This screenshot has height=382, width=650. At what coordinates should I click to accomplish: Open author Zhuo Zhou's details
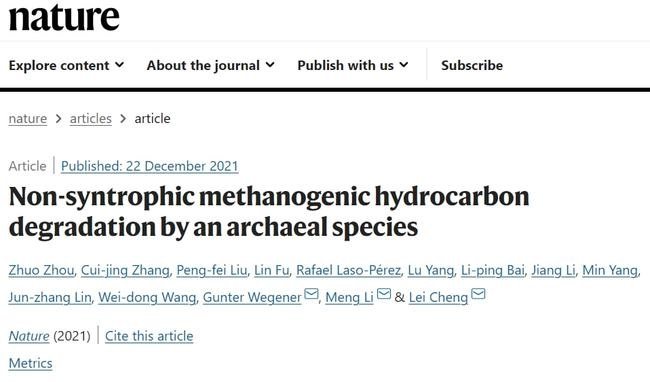pyautogui.click(x=41, y=270)
